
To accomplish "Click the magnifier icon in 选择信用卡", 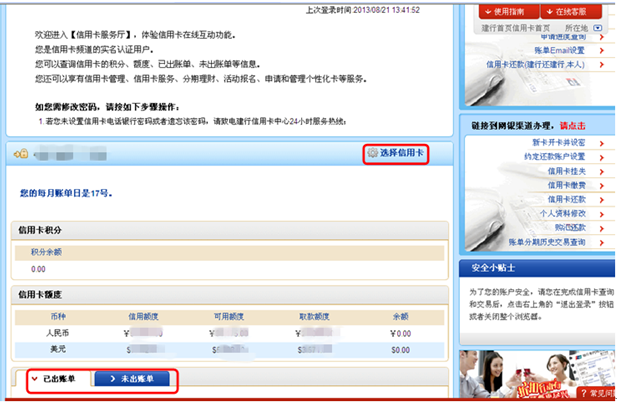I will (x=371, y=154).
